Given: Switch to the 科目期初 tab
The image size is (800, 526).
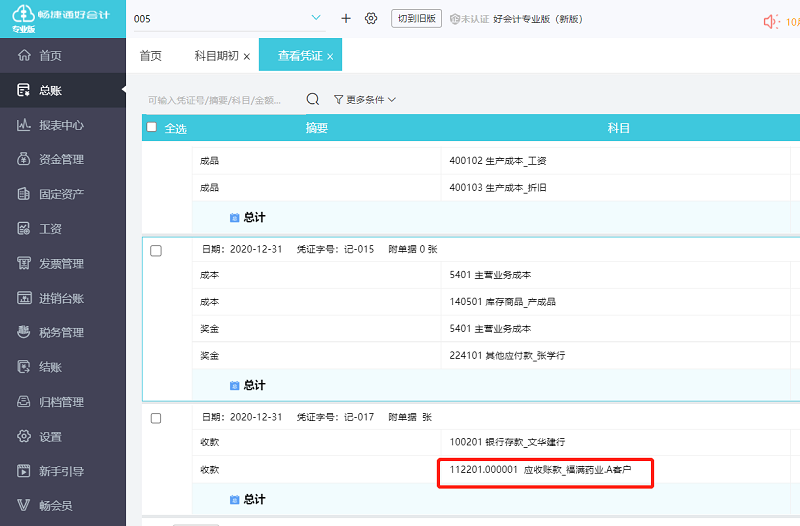Looking at the screenshot, I should (216, 56).
